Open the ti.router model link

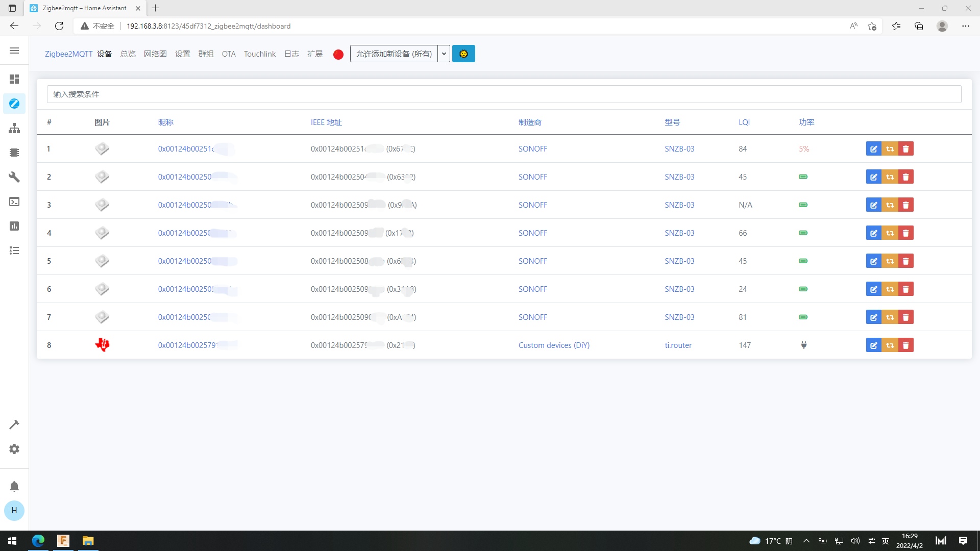[x=678, y=345]
